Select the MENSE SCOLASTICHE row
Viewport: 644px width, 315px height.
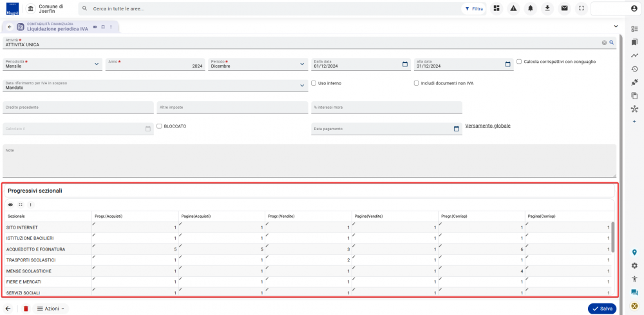pyautogui.click(x=307, y=271)
